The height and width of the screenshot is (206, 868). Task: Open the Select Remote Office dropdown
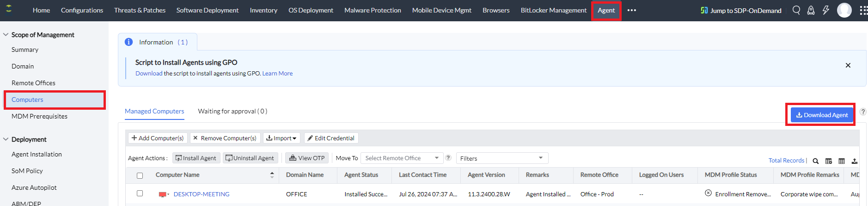coord(401,158)
